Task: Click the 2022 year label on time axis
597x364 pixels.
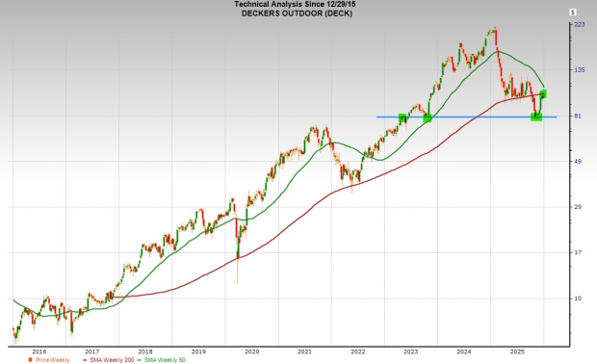Action: tap(358, 351)
